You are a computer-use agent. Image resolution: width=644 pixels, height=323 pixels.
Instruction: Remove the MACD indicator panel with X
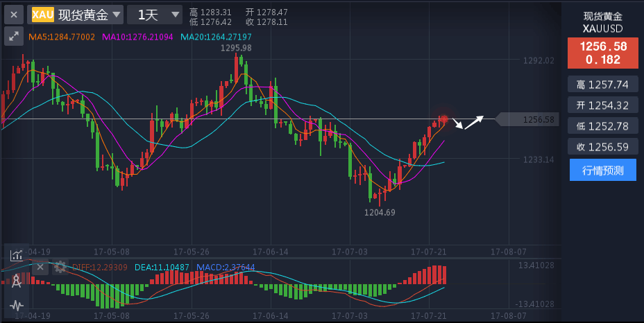pyautogui.click(x=40, y=267)
